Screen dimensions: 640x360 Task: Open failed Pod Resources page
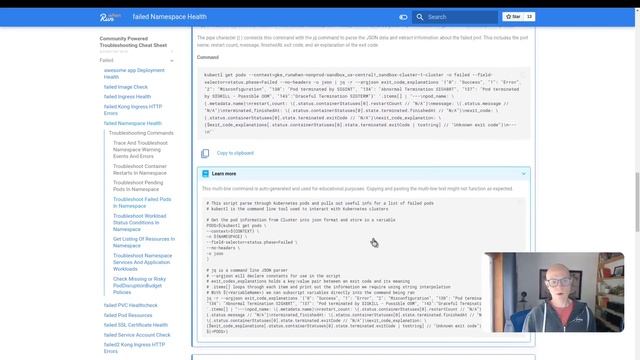click(128, 316)
